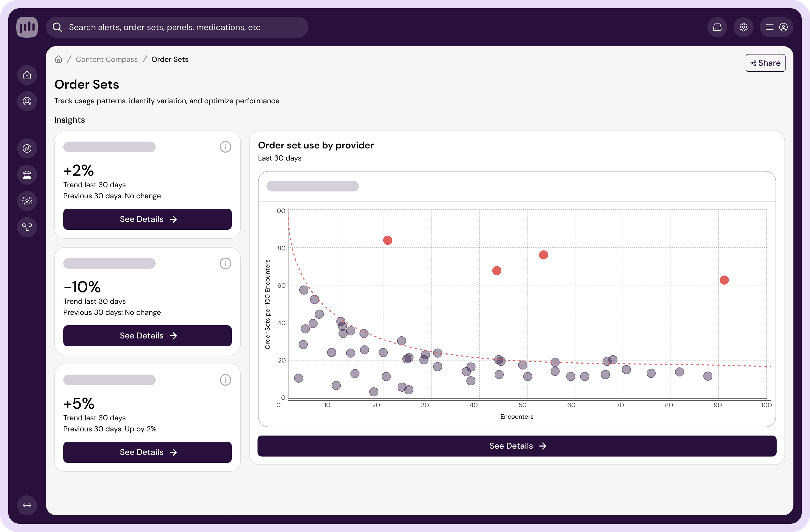Click red outlier dot near 90 encounters
This screenshot has width=810, height=532.
(724, 280)
